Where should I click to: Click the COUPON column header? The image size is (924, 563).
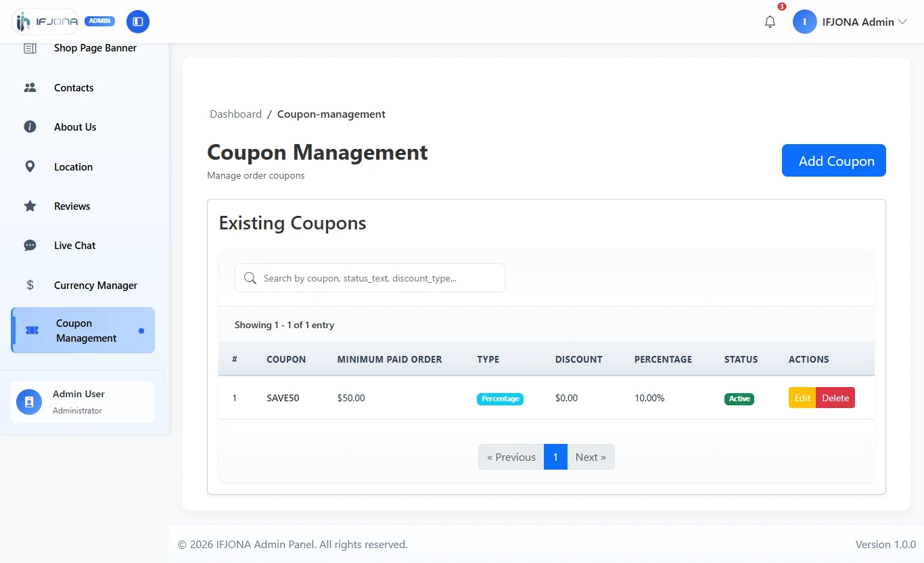286,359
